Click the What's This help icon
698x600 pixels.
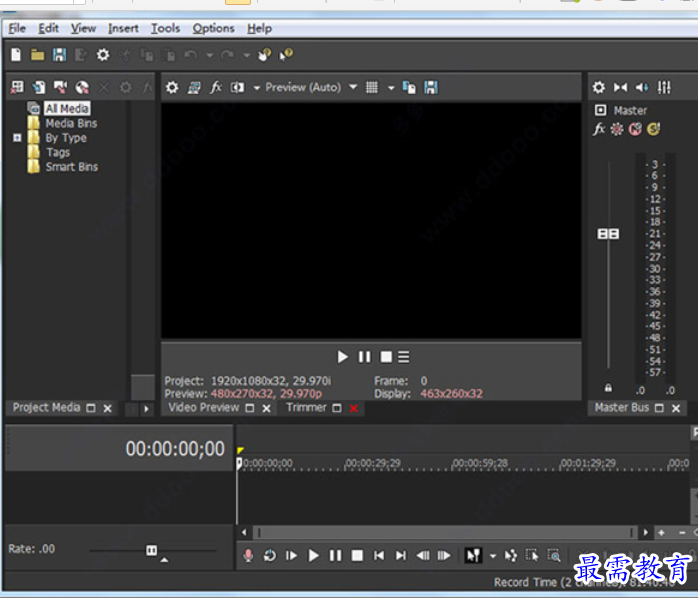pos(286,55)
